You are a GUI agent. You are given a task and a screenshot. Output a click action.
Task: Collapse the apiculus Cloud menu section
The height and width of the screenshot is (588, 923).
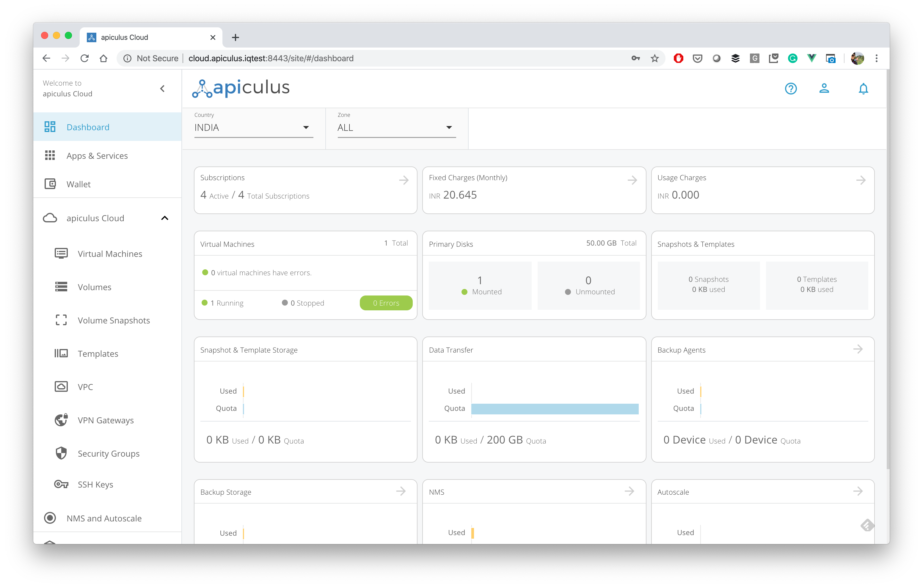(164, 218)
